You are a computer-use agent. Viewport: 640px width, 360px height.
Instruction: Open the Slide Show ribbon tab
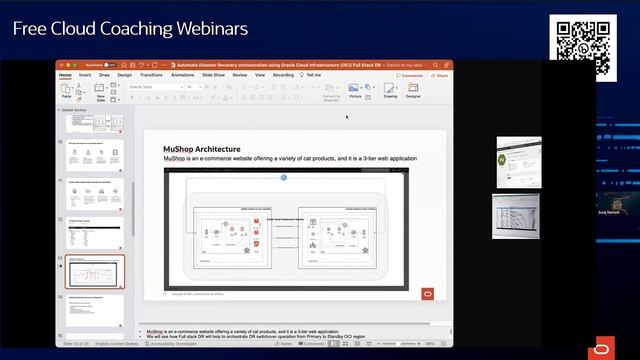(x=213, y=75)
